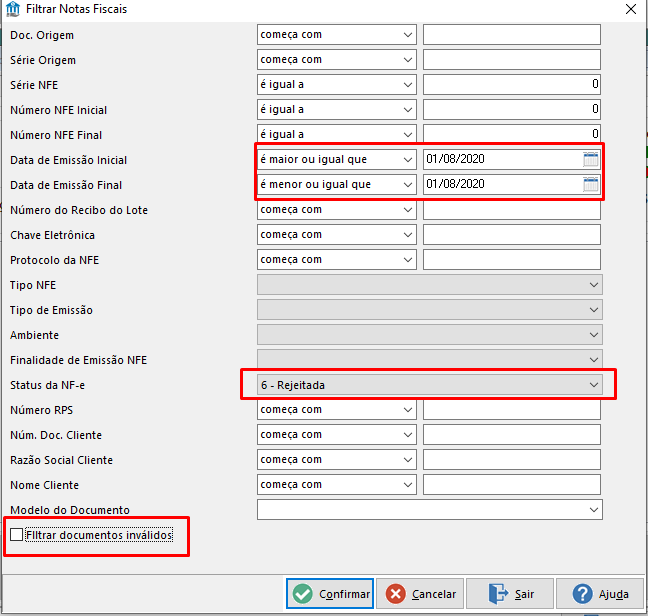Open Número NFE Final operator dropdown
This screenshot has width=648, height=616.
336,134
